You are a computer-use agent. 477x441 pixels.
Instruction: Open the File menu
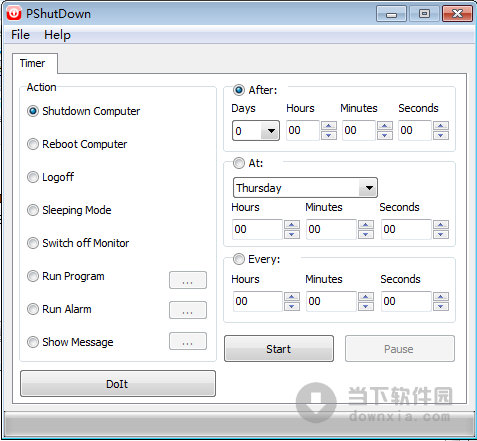[x=20, y=35]
